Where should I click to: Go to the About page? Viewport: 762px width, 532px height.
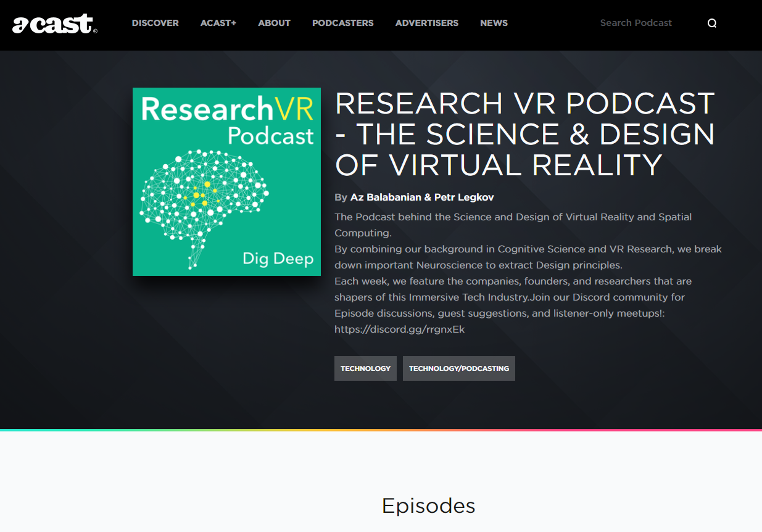274,23
